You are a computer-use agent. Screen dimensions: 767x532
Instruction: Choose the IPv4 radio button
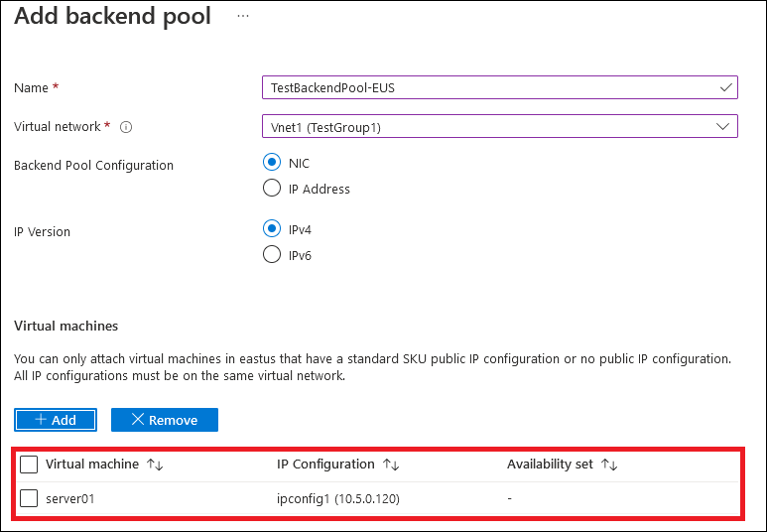click(272, 228)
